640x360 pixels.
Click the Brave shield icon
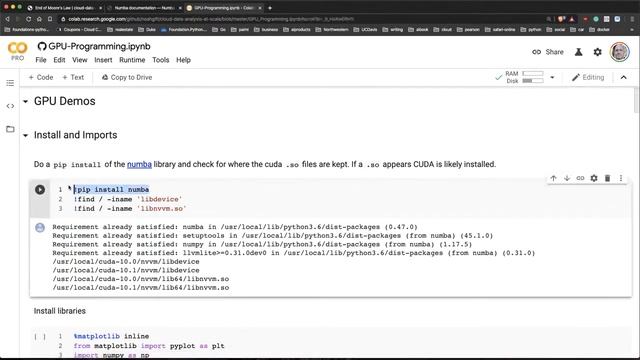[x=562, y=19]
